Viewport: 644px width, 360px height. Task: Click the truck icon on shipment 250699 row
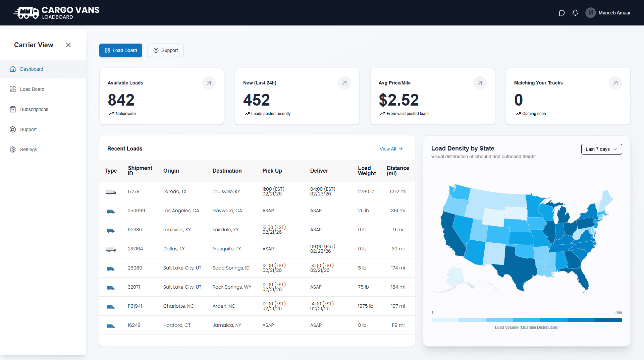(111, 211)
